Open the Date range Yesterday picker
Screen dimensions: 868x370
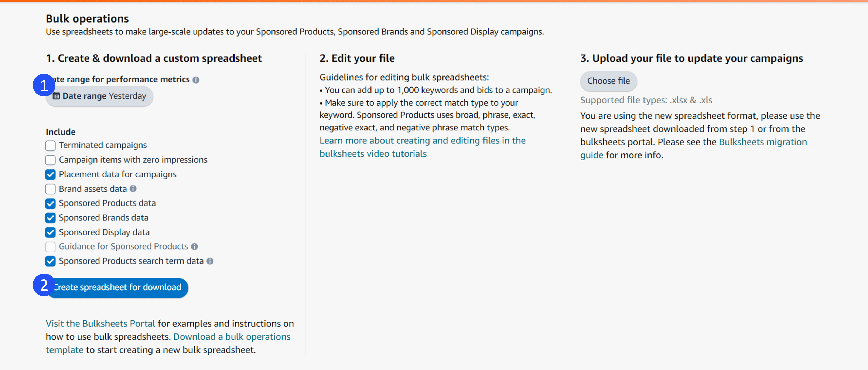click(105, 96)
